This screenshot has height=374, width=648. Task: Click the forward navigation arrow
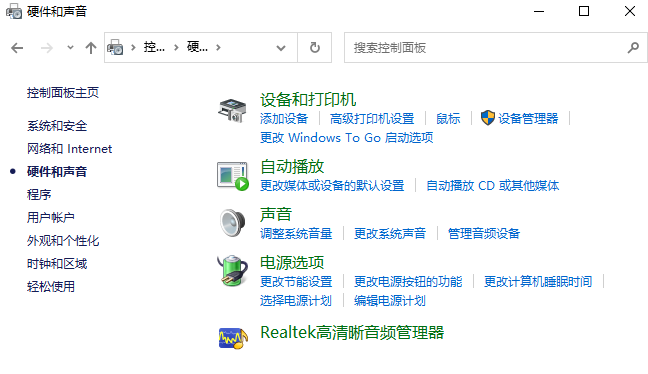click(47, 48)
